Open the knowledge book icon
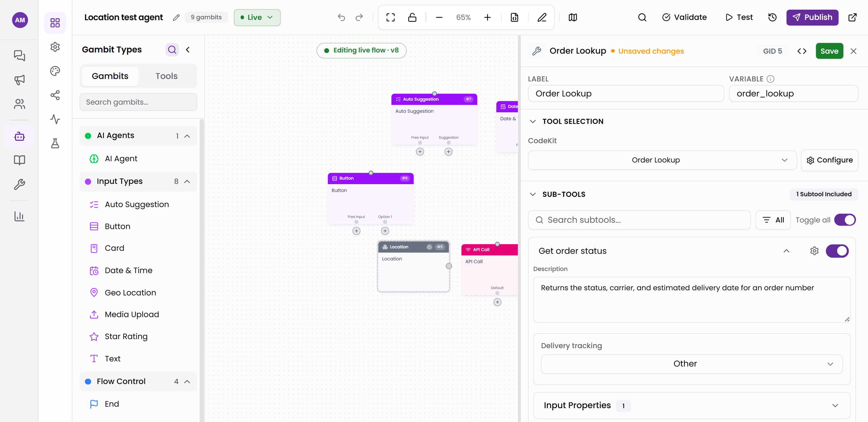868x422 pixels. pyautogui.click(x=19, y=160)
